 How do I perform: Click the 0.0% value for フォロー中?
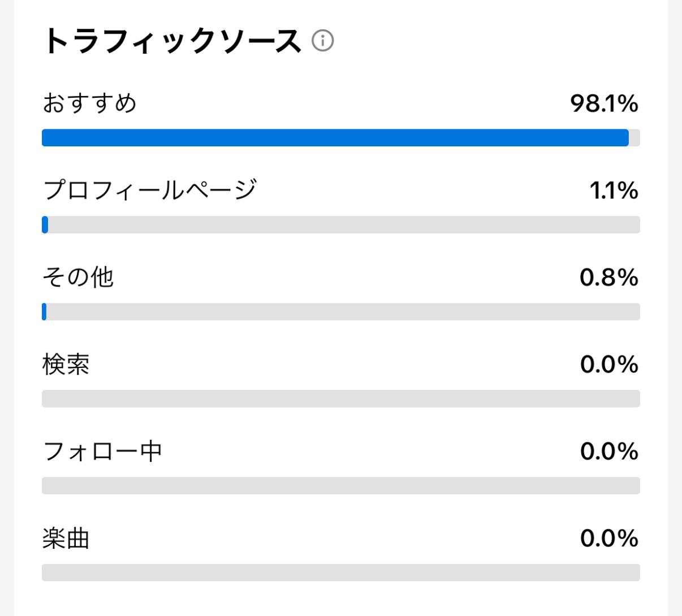pos(609,452)
